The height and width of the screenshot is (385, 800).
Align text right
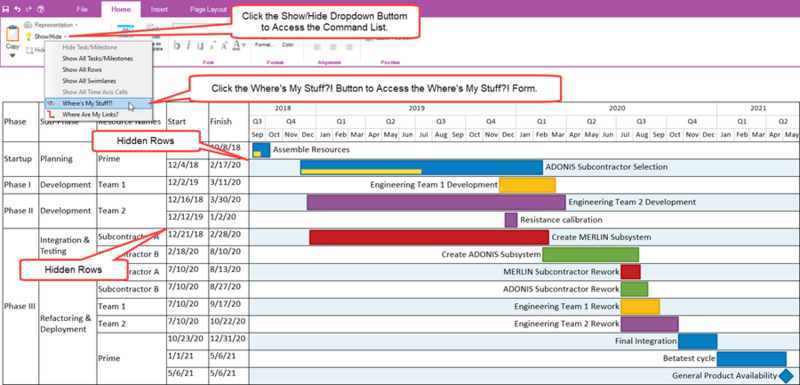349,46
